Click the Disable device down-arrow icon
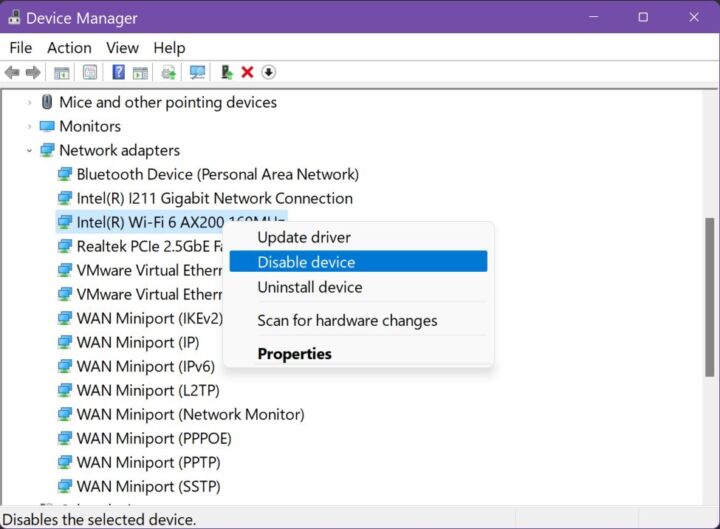Viewport: 720px width, 529px height. (269, 72)
